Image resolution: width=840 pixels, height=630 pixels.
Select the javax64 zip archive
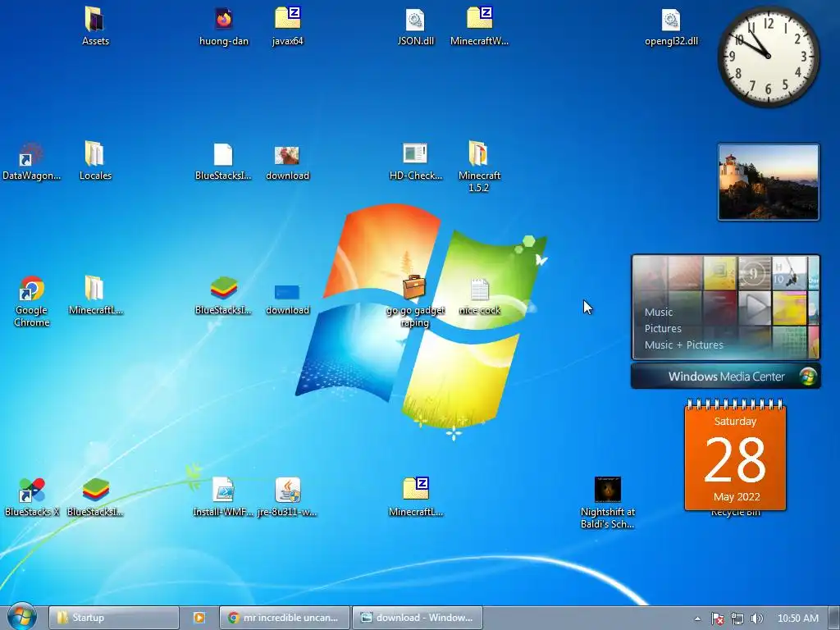[x=288, y=18]
